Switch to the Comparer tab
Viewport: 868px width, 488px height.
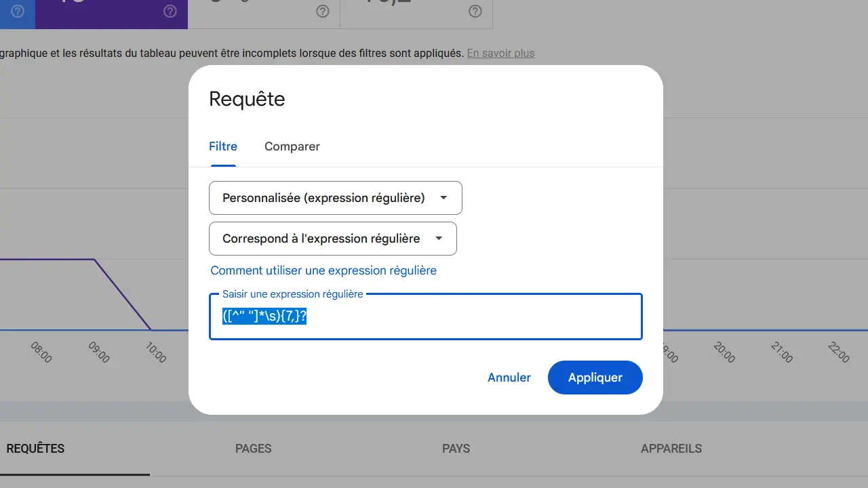pyautogui.click(x=292, y=146)
